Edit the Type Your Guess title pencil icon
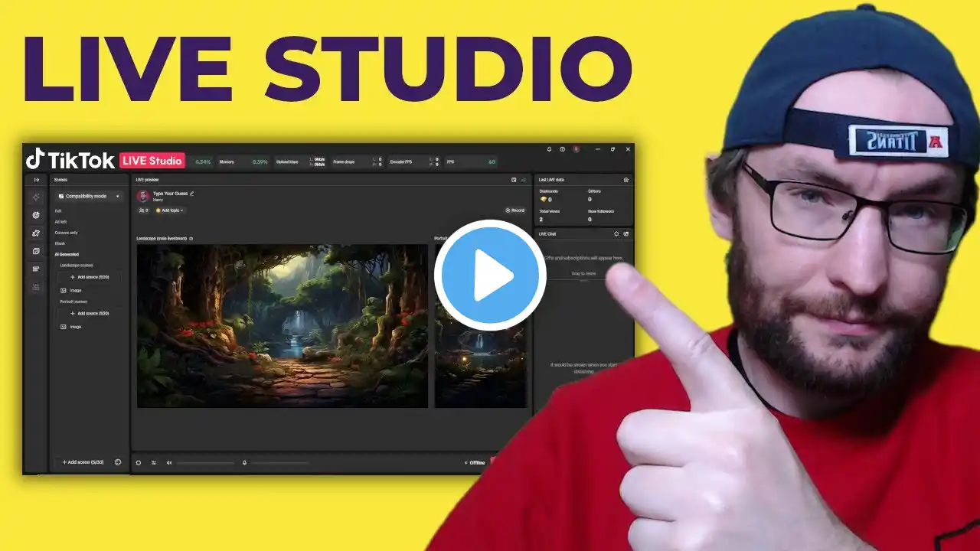This screenshot has height=551, width=980. (192, 194)
